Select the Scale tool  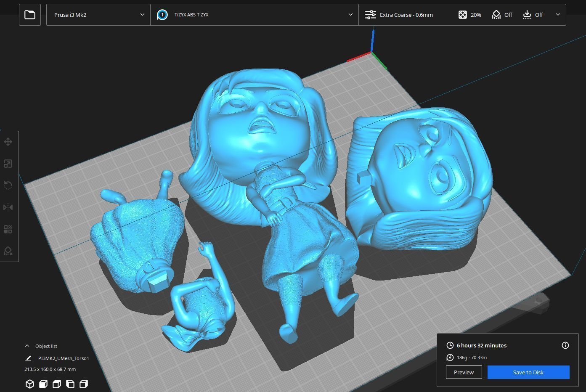8,164
